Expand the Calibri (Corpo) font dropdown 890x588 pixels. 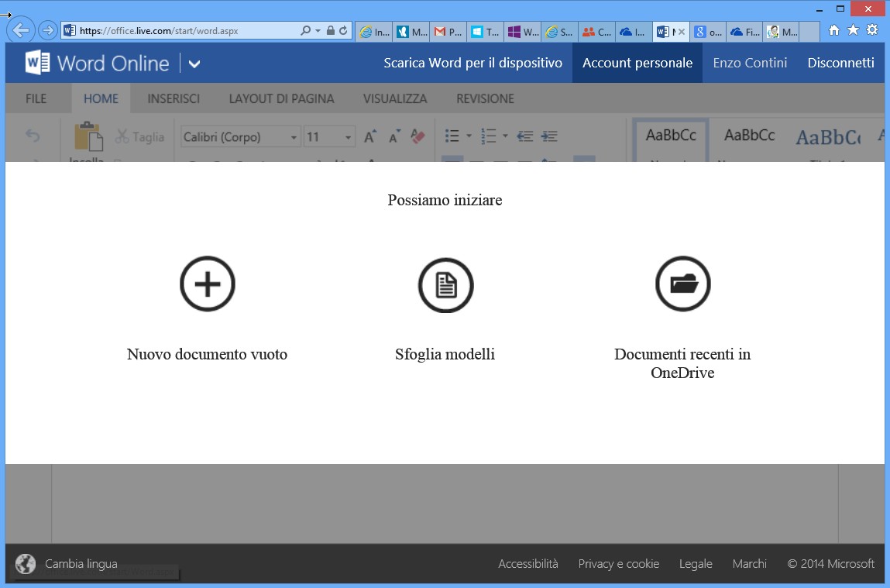(x=294, y=138)
